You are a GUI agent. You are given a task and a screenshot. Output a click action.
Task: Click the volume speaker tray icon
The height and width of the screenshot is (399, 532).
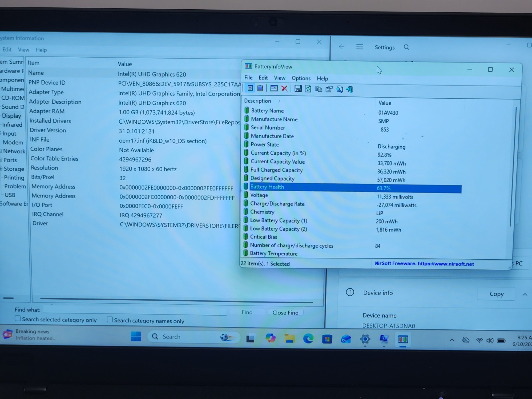(490, 340)
